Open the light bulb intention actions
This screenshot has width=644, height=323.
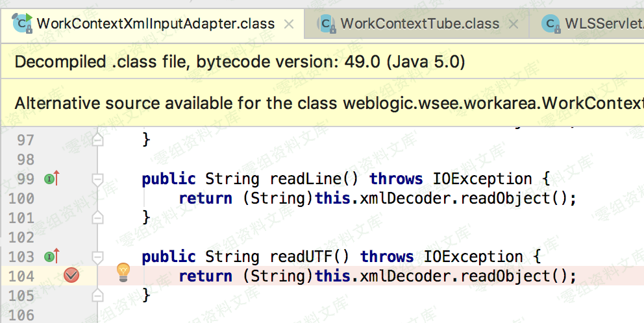(123, 273)
